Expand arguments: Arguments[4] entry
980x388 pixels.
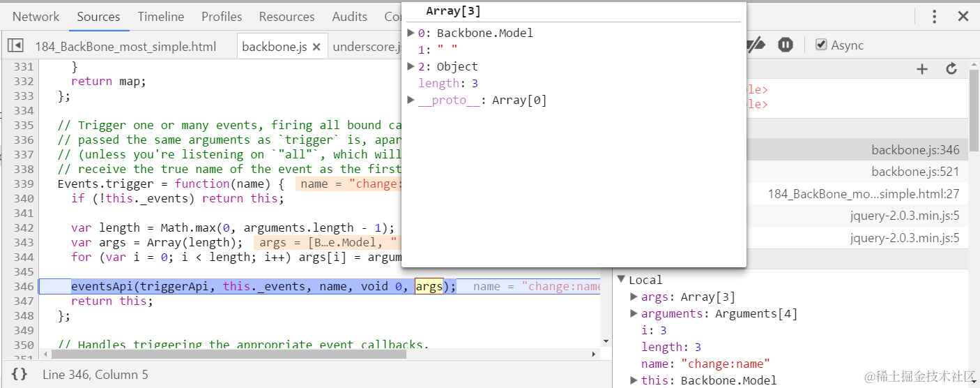634,313
